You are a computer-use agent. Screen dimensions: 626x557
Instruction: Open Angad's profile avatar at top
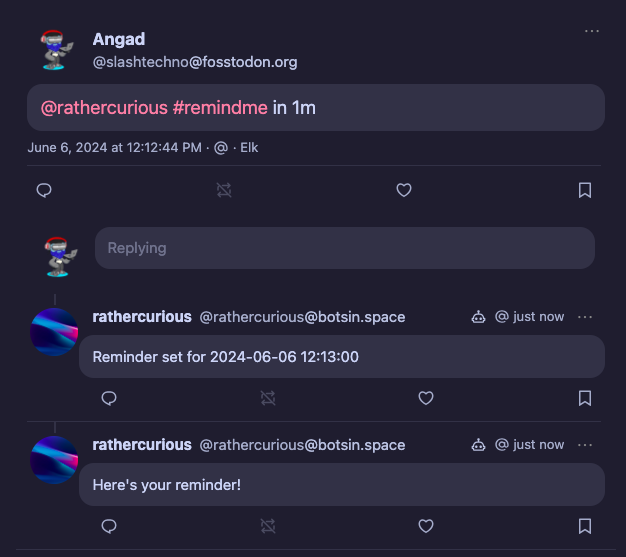(x=57, y=50)
